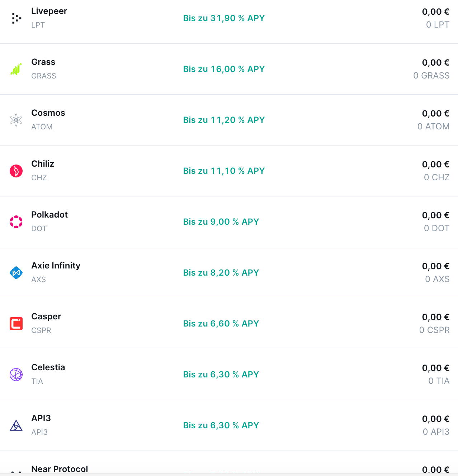Click the API3 triangle icon
458x476 pixels.
click(x=16, y=425)
